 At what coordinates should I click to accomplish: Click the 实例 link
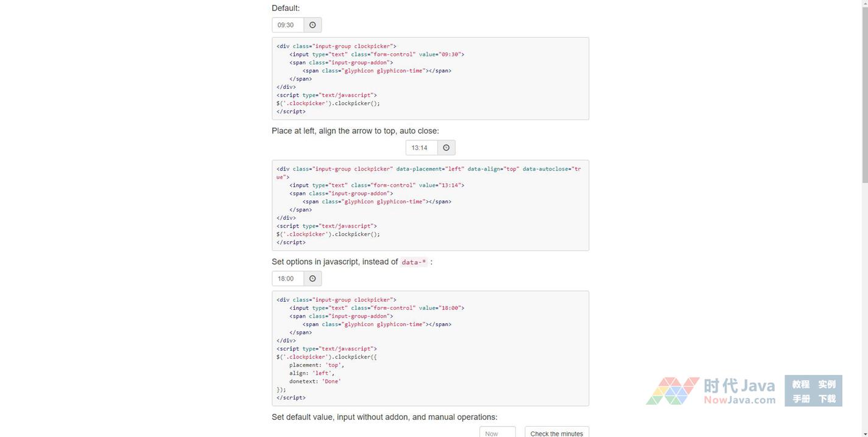pyautogui.click(x=827, y=384)
